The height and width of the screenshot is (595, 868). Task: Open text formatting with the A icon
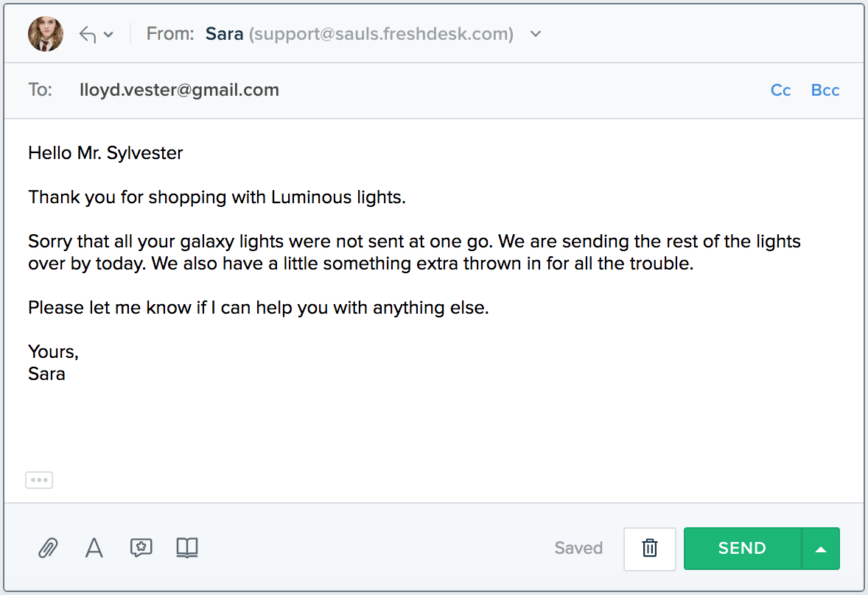point(94,547)
